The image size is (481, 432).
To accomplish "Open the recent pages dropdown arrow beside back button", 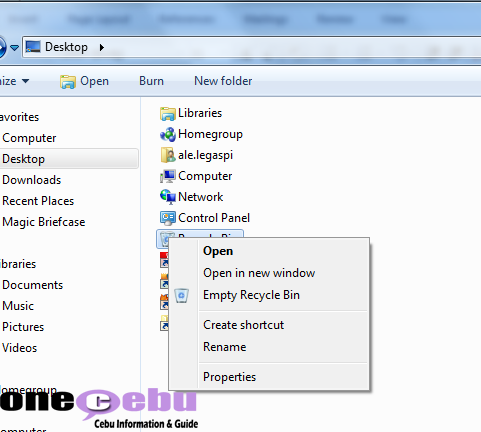I will click(14, 48).
